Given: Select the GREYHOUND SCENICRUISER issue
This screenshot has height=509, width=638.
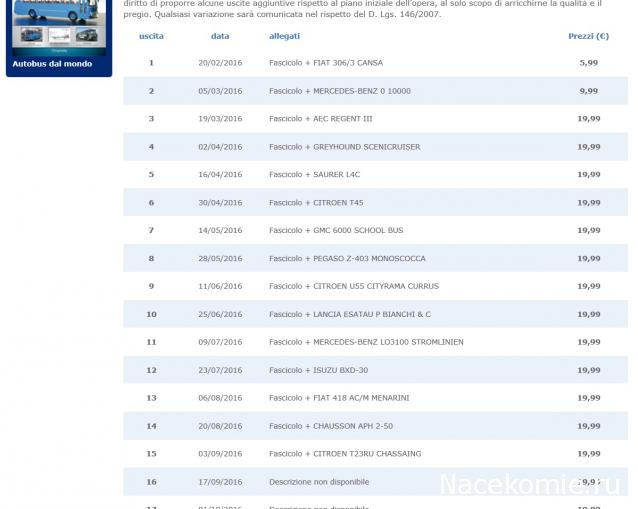Looking at the screenshot, I should click(344, 147).
